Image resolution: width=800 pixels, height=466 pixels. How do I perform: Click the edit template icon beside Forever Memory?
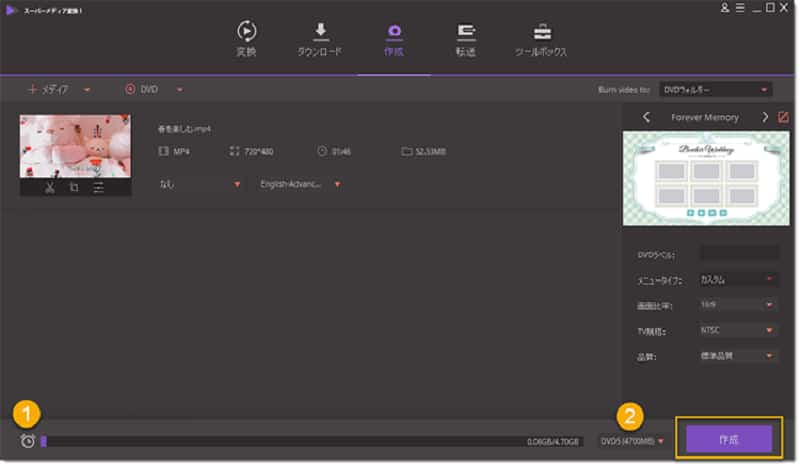783,117
